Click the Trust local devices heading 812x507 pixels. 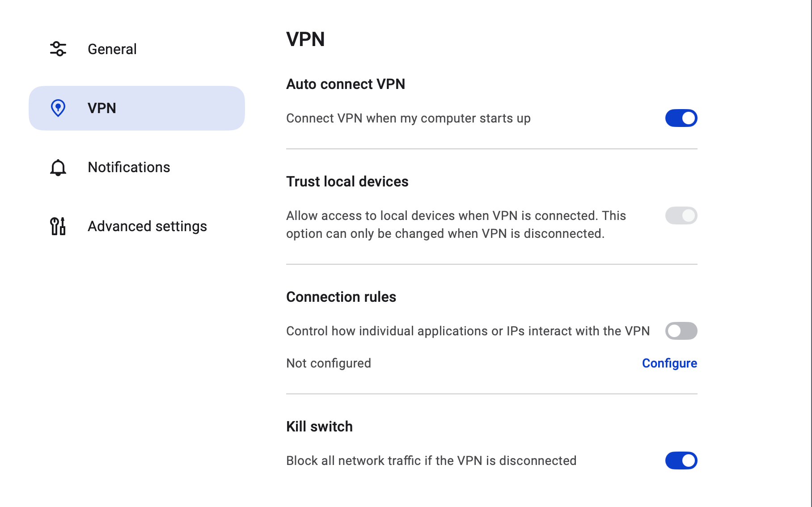(347, 181)
